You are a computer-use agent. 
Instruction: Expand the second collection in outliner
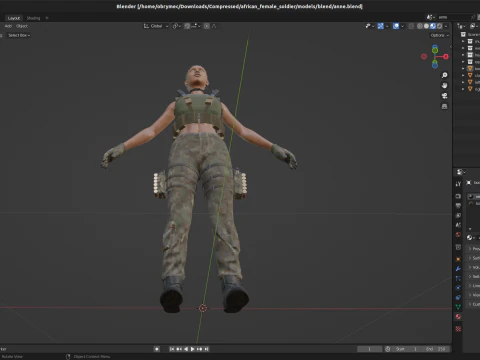(x=463, y=48)
